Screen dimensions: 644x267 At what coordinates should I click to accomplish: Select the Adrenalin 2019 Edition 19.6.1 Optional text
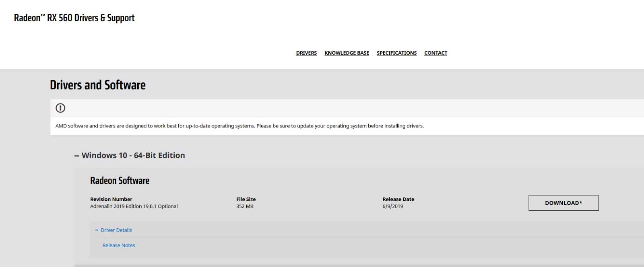(134, 206)
